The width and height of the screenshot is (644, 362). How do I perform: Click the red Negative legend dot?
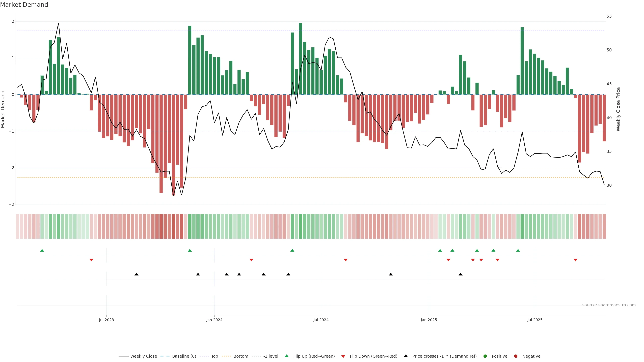(516, 356)
